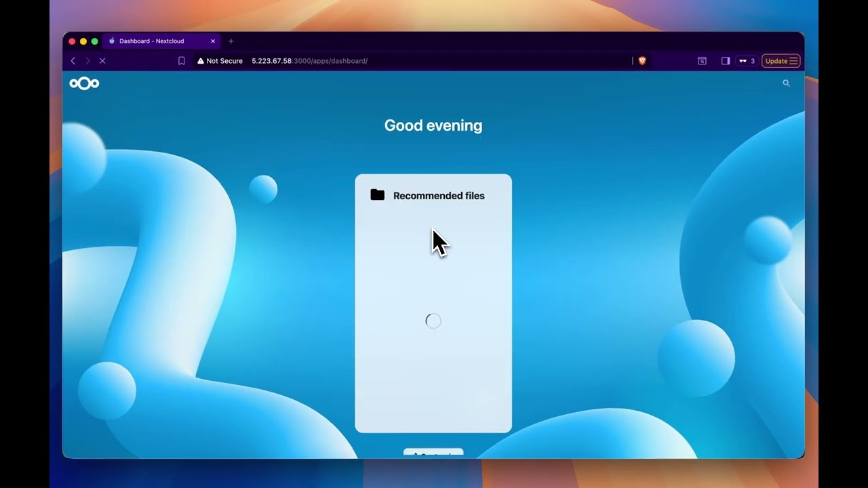Click the Recommended files heading
868x488 pixels.
(439, 196)
